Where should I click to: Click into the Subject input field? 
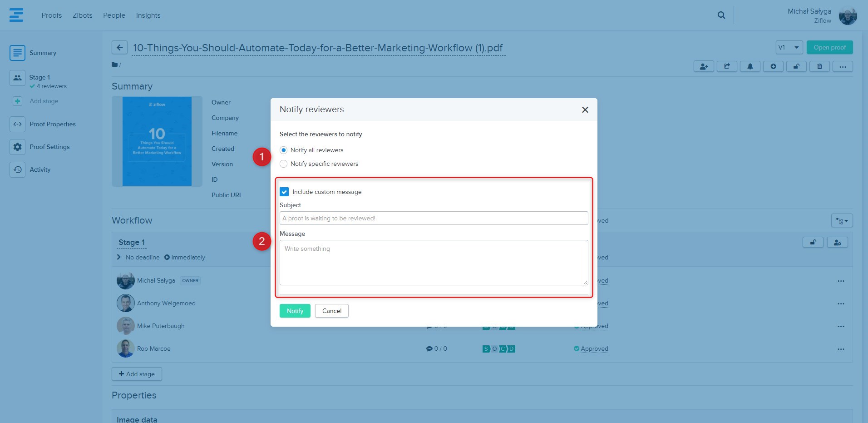click(x=434, y=218)
